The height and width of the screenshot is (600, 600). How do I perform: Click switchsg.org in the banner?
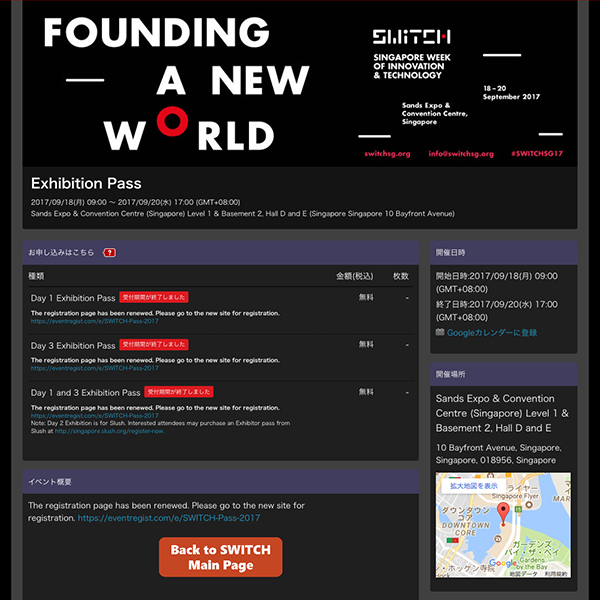[x=388, y=154]
